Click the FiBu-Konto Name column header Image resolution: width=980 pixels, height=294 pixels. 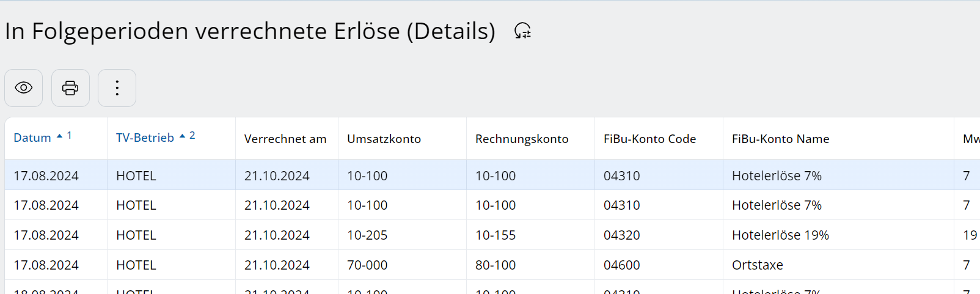coord(780,139)
